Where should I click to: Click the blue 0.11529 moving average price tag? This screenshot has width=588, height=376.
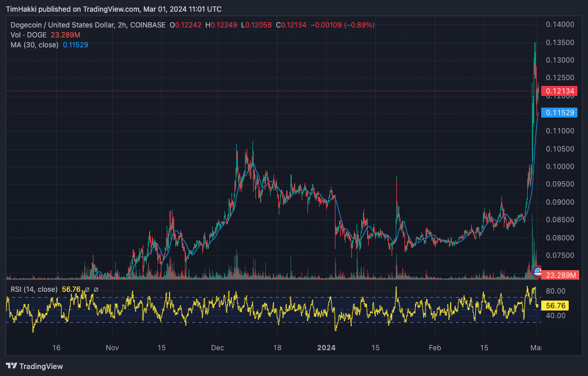pos(560,112)
